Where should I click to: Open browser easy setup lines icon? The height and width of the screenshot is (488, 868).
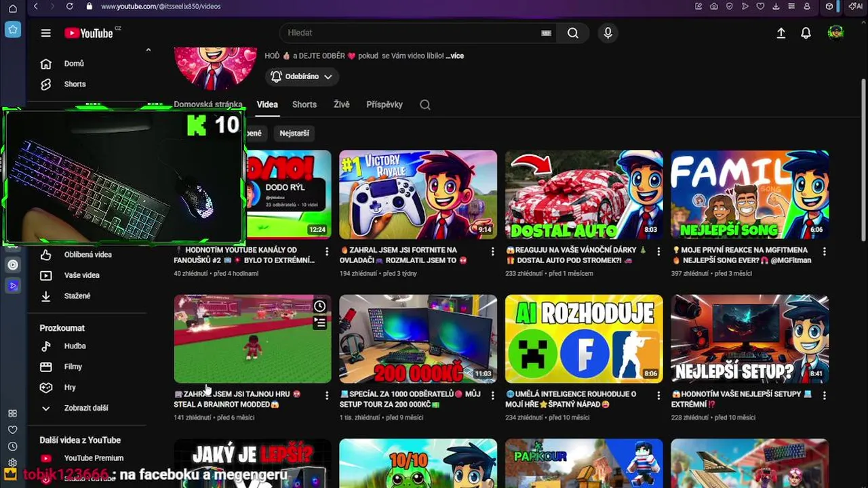click(791, 6)
